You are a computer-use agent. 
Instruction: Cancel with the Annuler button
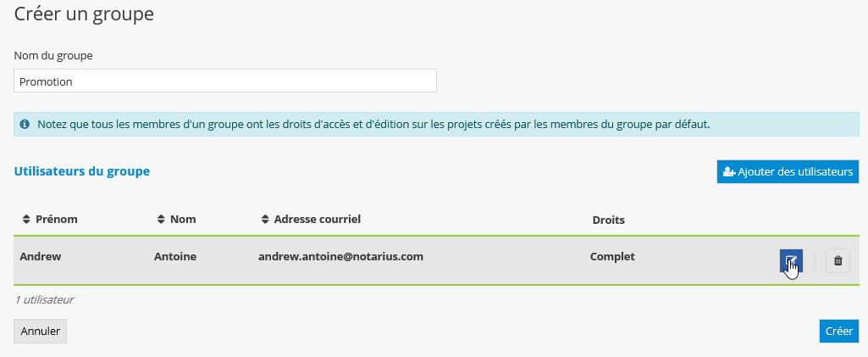tap(40, 332)
